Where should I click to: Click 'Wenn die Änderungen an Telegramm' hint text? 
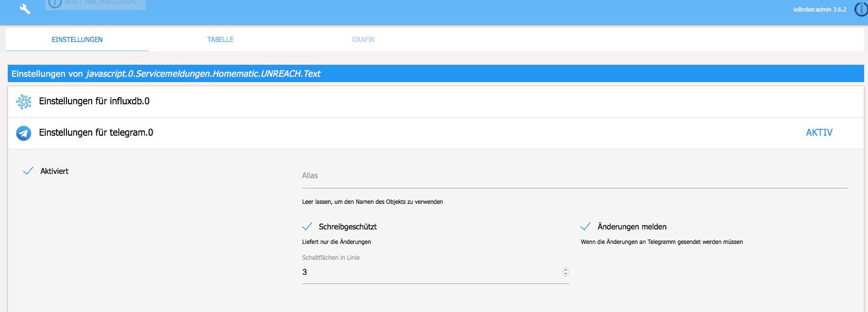(661, 242)
